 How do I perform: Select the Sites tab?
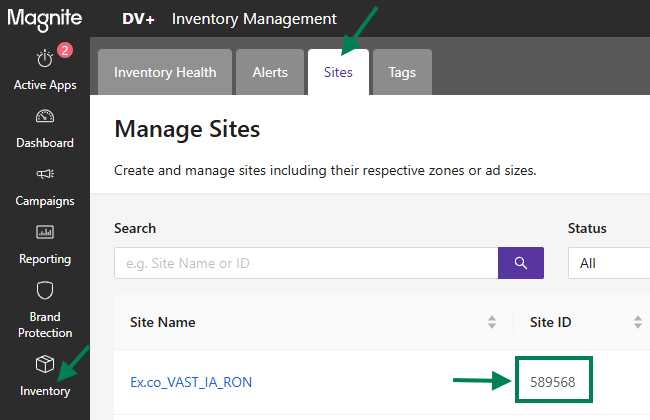tap(338, 72)
